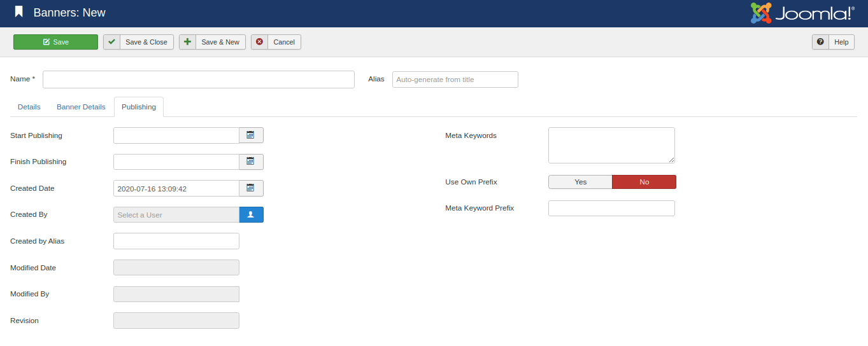
Task: Focus the Alias input field
Action: coord(455,80)
